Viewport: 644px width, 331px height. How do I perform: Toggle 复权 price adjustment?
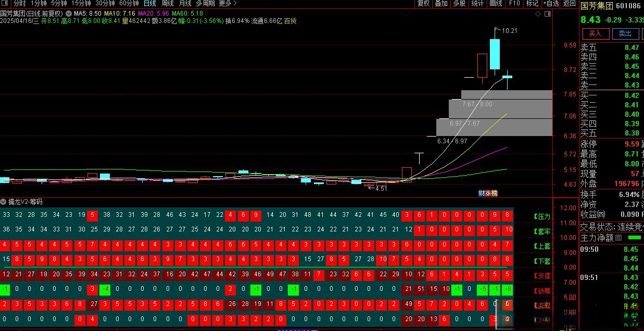click(x=424, y=4)
